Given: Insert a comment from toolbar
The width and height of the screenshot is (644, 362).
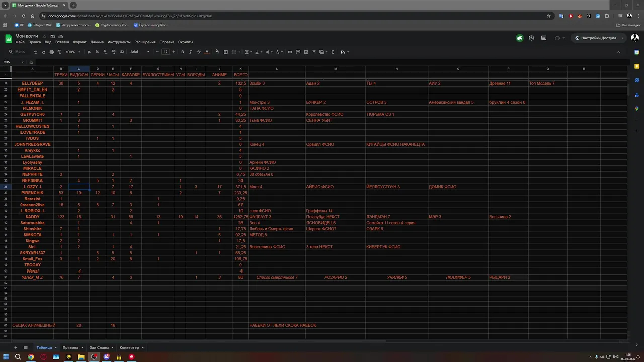Looking at the screenshot, I should click(298, 52).
